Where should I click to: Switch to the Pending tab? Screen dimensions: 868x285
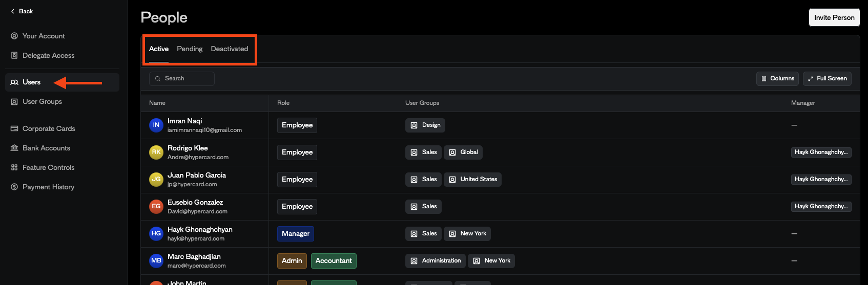click(190, 49)
